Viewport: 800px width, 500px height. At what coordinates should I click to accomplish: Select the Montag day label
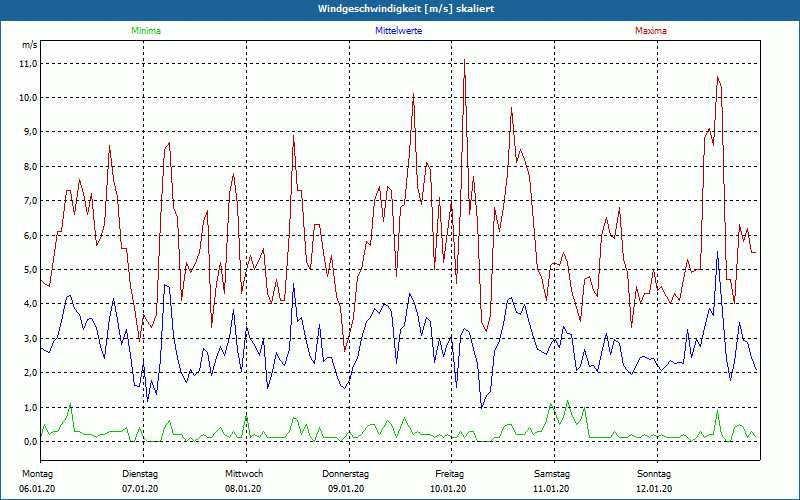[x=36, y=473]
